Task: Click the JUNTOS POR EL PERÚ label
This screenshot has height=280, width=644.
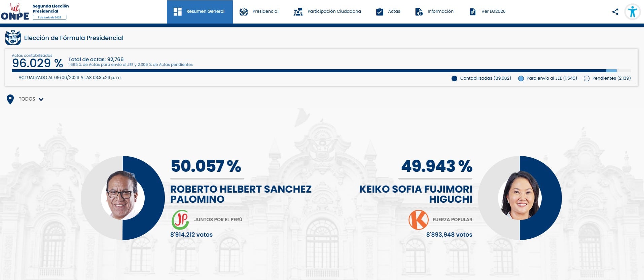Action: pos(218,219)
